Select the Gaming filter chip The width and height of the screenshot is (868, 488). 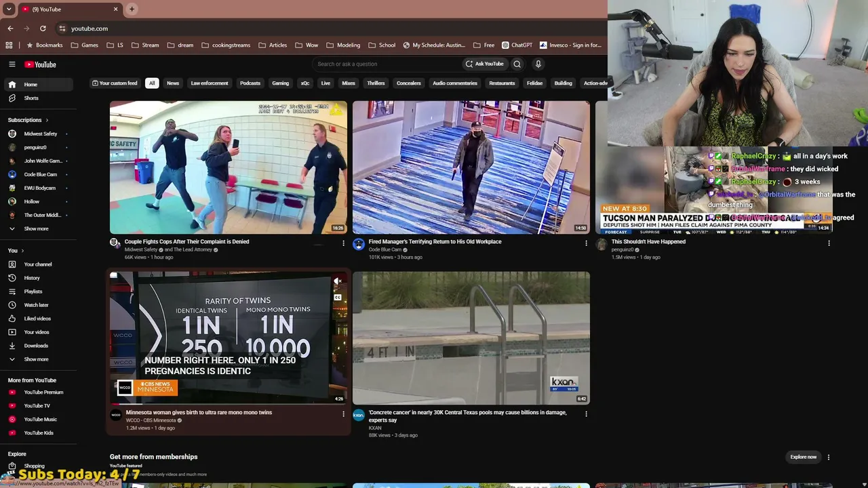(x=281, y=83)
